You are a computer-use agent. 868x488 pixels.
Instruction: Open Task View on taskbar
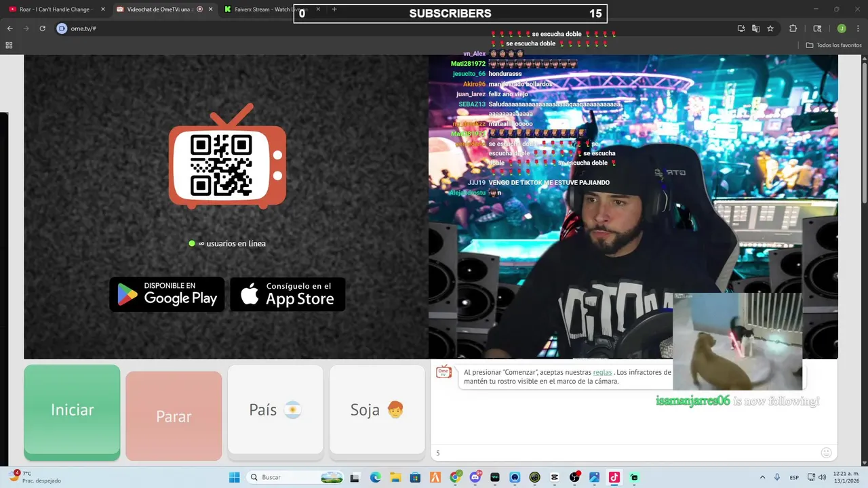tap(354, 477)
